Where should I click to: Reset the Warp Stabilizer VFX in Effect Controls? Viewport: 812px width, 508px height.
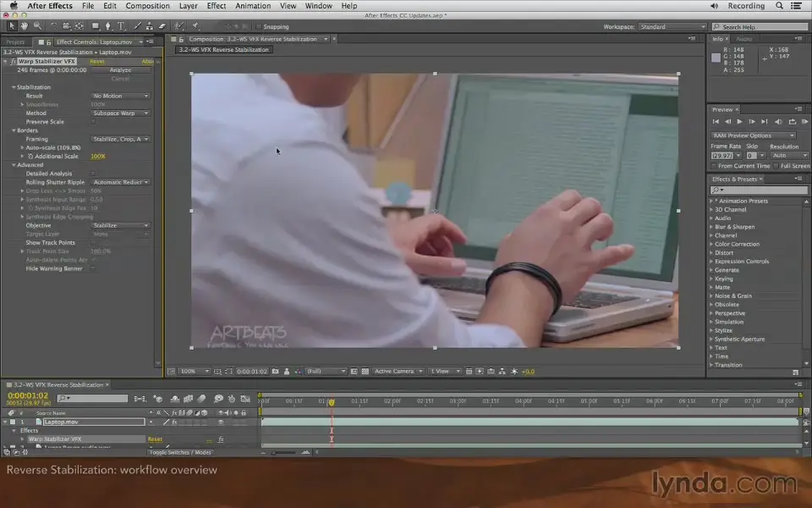96,61
